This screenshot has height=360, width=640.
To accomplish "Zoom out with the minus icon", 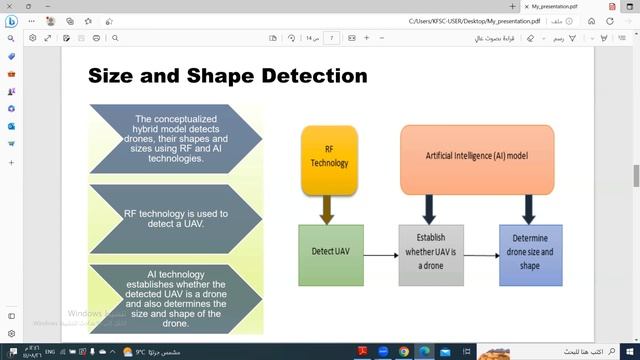I will (382, 38).
